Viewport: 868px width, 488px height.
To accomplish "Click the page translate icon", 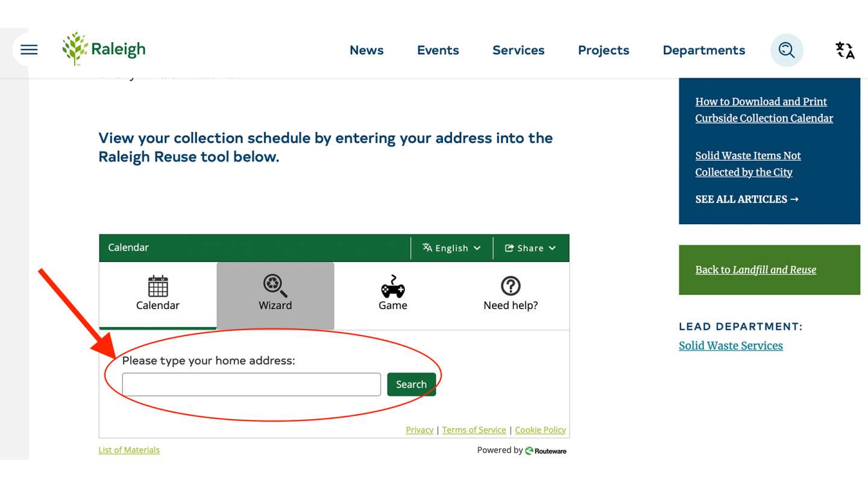I will click(x=845, y=50).
